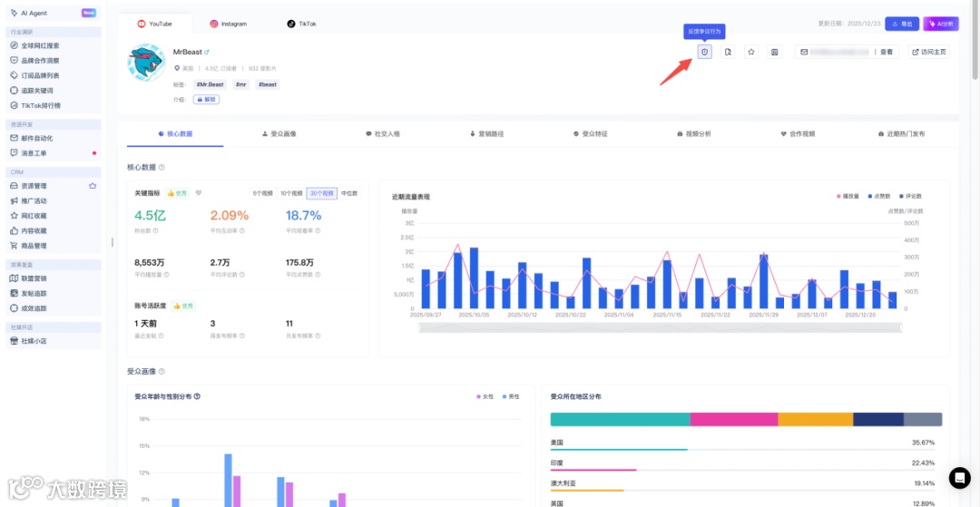Click help icon beside 受众年龄与性别分布
Viewport: 980px width, 507px height.
198,396
